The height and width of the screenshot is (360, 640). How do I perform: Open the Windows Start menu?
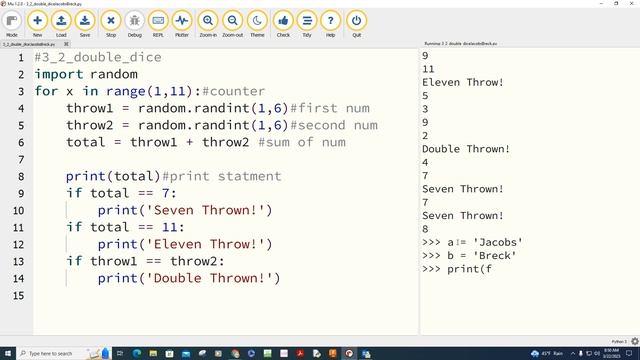pos(7,353)
